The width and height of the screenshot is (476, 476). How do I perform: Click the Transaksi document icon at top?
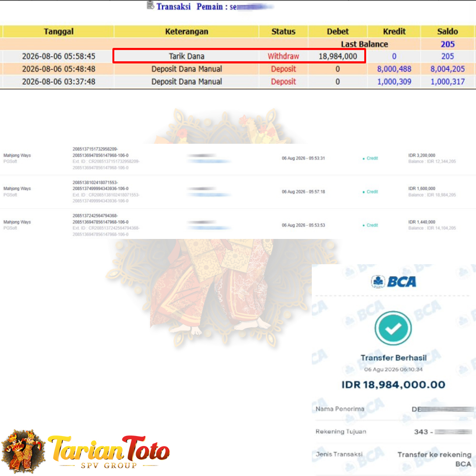[150, 5]
